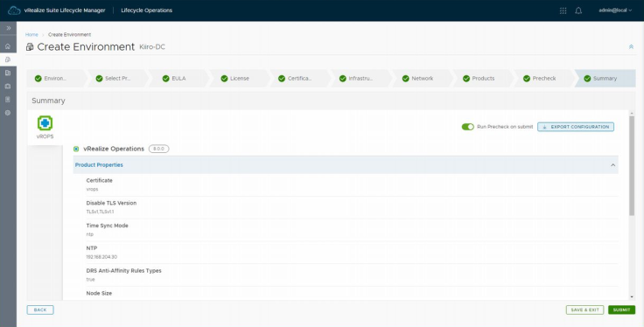Click the Lifecycle Operations header text

tap(147, 10)
